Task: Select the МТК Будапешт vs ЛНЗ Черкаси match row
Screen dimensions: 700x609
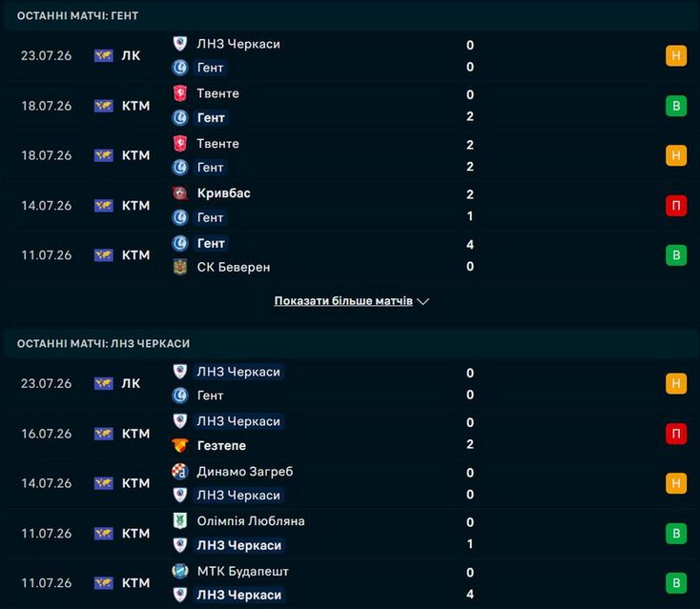Action: 350,583
